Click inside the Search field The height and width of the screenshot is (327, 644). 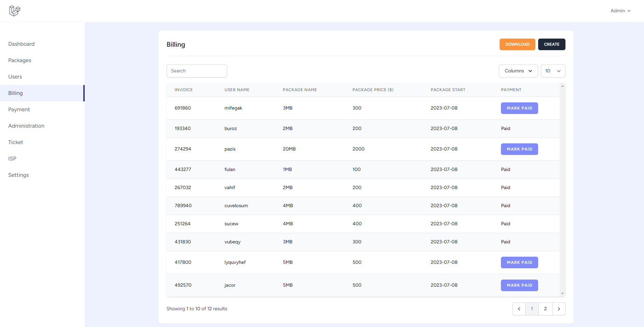click(197, 71)
